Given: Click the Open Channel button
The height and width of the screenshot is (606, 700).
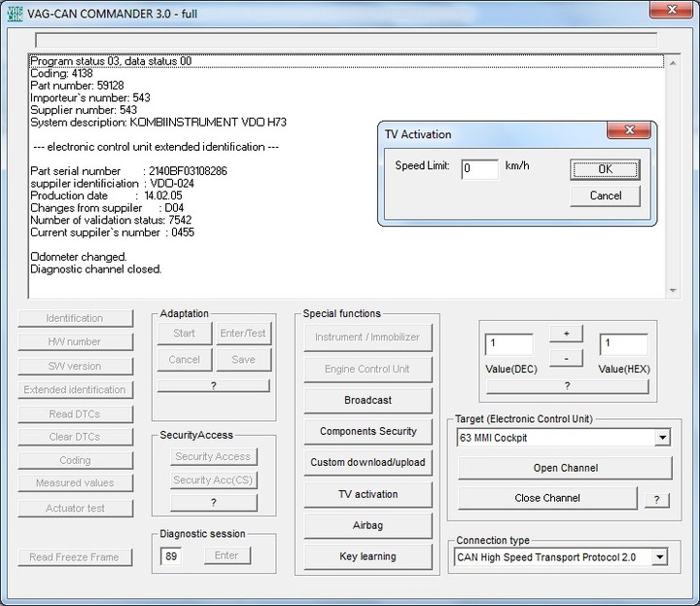Looking at the screenshot, I should pyautogui.click(x=565, y=468).
